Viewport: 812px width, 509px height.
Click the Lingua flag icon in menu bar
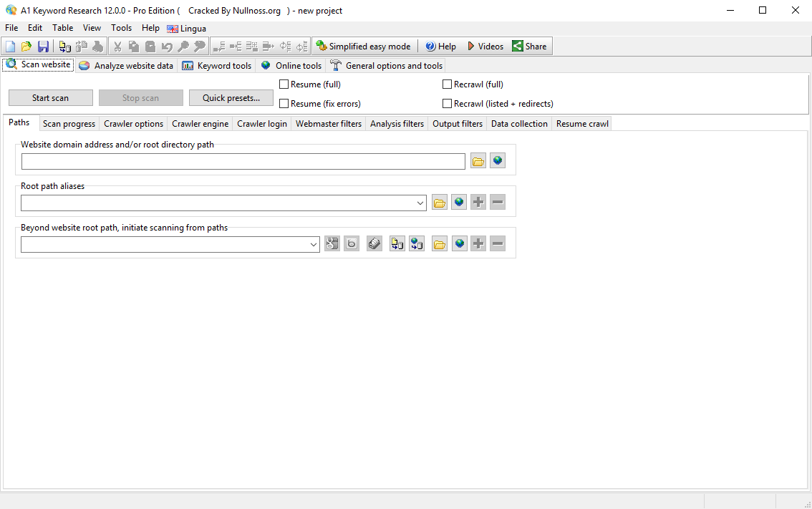click(173, 29)
